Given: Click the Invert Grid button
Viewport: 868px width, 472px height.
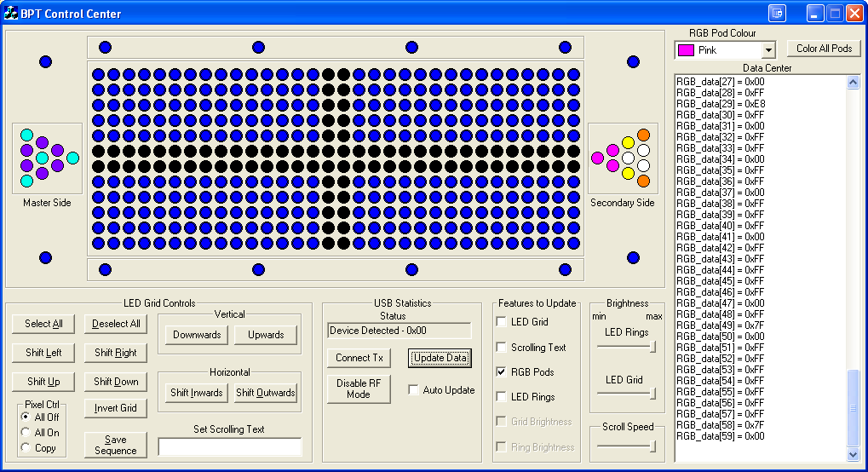Looking at the screenshot, I should tap(116, 408).
